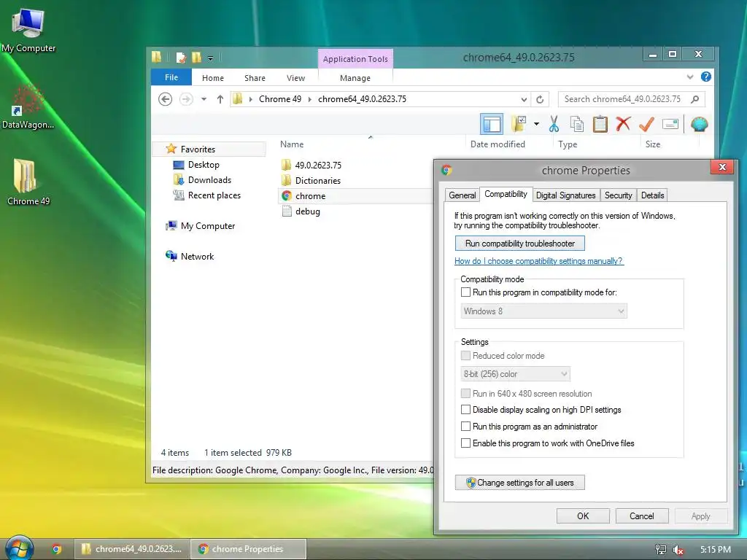Open the 8-bit (256) color dropdown

tap(515, 374)
